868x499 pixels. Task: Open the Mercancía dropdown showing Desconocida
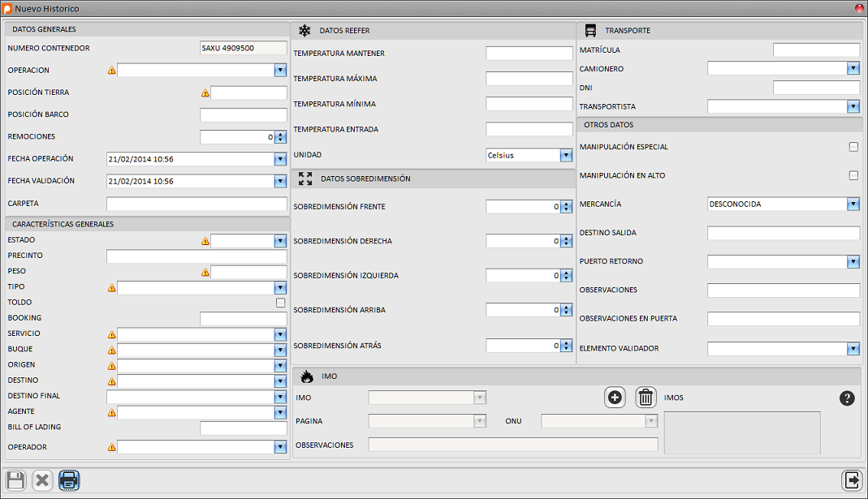pyautogui.click(x=853, y=204)
